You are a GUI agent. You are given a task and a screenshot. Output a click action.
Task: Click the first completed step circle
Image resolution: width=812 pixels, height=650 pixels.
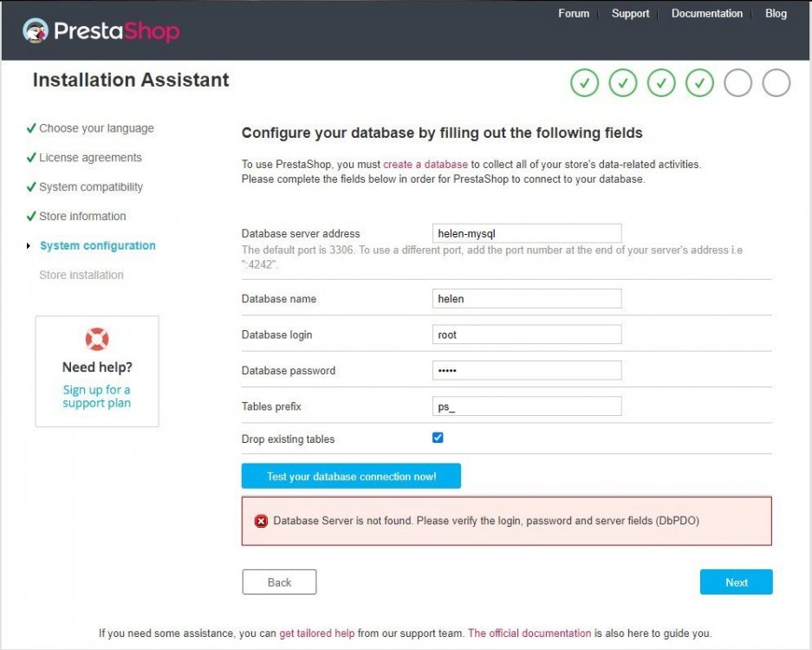click(585, 83)
